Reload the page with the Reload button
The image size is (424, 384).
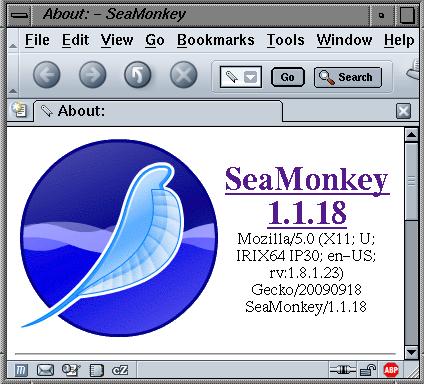[138, 75]
